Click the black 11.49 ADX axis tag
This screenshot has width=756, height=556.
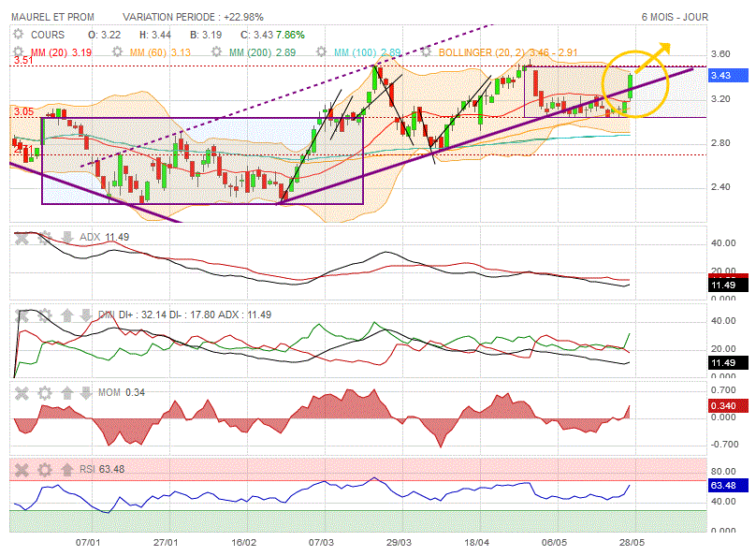point(728,285)
